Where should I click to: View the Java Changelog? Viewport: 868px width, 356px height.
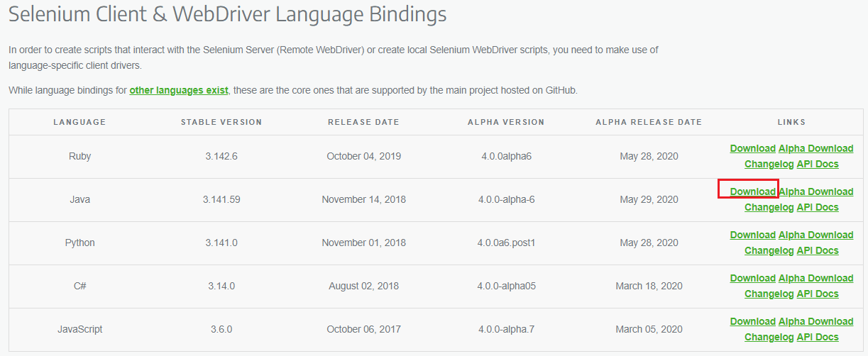[769, 207]
